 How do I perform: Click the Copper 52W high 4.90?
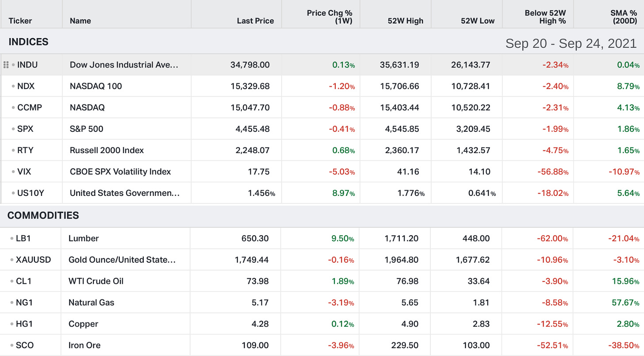410,324
